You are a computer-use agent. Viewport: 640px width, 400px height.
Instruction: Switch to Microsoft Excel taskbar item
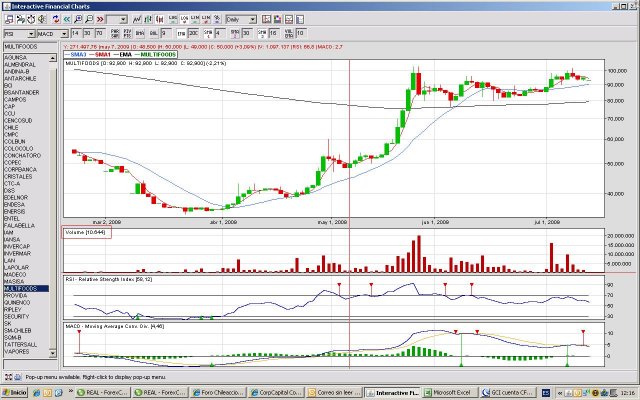pyautogui.click(x=450, y=393)
